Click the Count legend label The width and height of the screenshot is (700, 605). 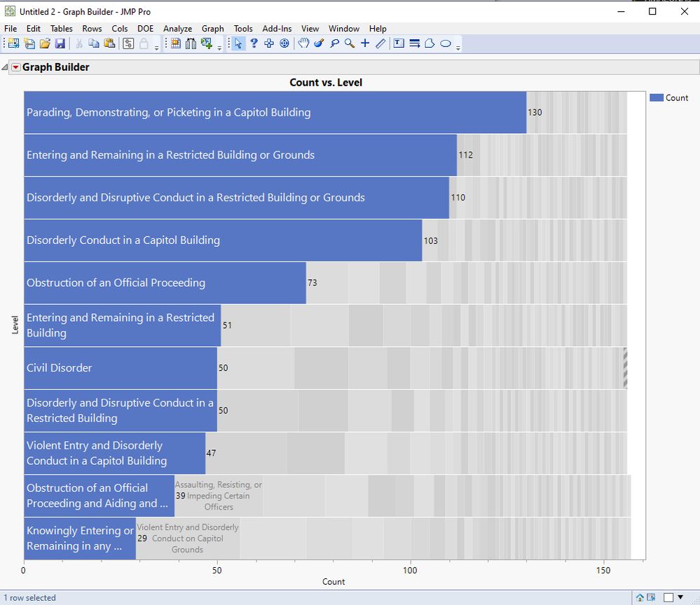[x=677, y=97]
